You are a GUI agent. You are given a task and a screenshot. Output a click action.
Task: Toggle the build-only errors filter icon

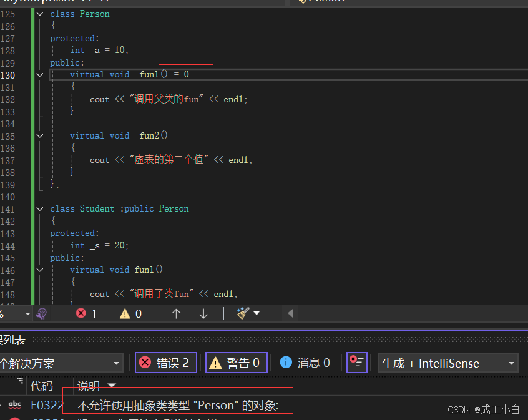[x=357, y=363]
